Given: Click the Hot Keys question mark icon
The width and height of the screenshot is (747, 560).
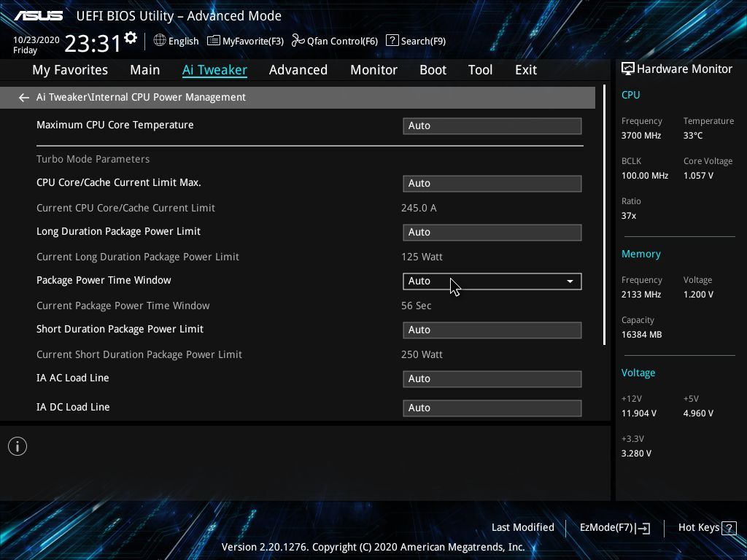Looking at the screenshot, I should [x=729, y=528].
